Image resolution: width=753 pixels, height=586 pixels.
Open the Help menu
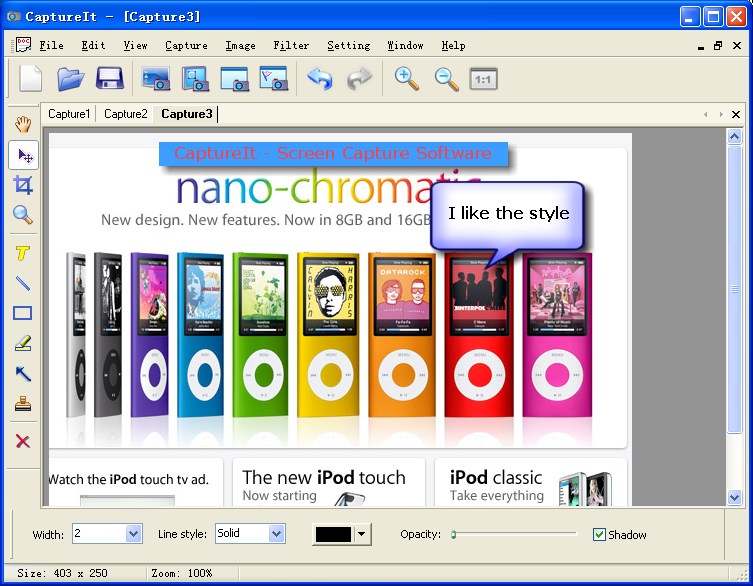pos(453,45)
